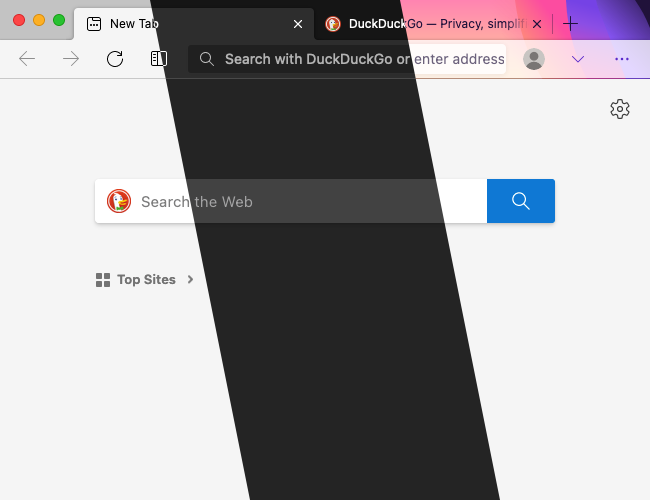Expand the Top Sites section arrow
The width and height of the screenshot is (650, 500).
pyautogui.click(x=190, y=279)
